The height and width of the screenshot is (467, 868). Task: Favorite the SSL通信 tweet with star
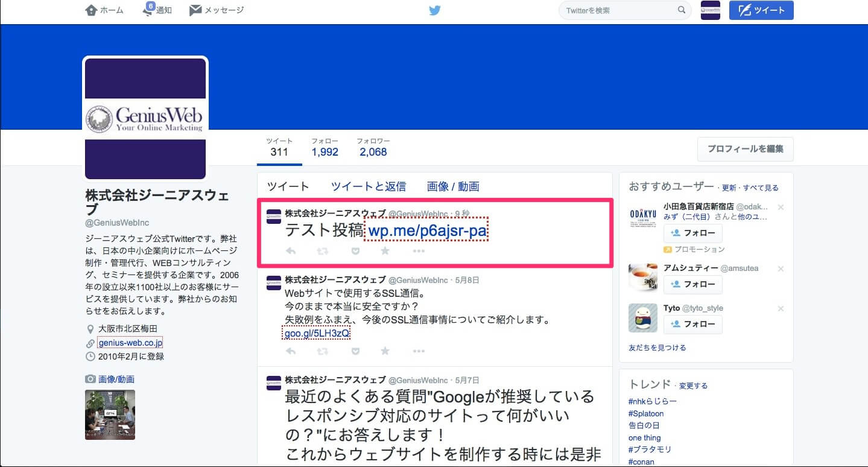[385, 351]
